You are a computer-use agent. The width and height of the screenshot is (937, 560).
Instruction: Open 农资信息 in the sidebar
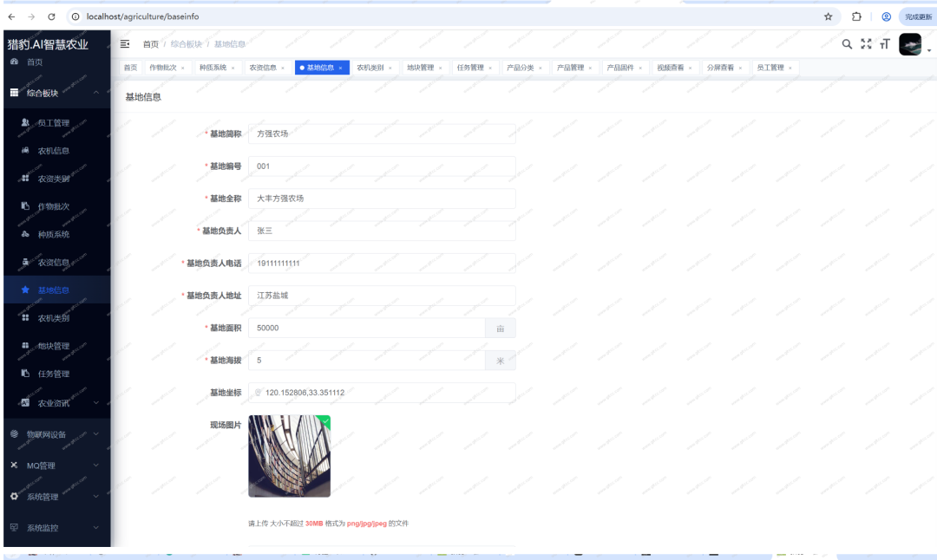(x=56, y=262)
